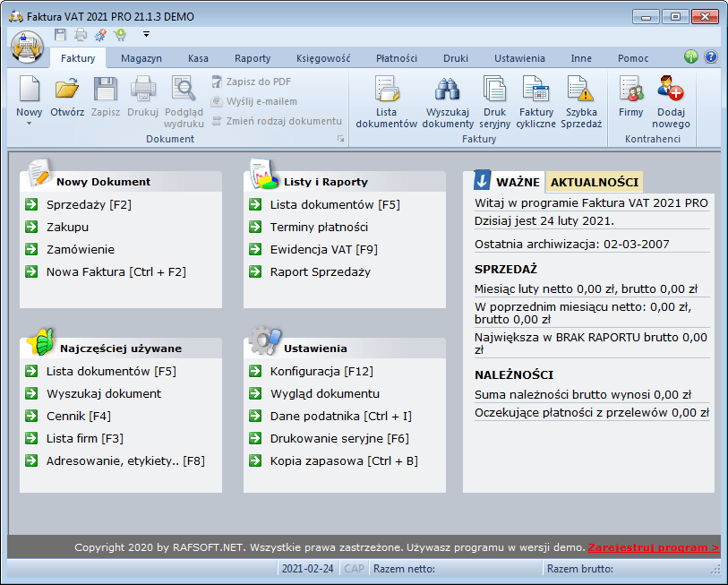728x585 pixels.
Task: Click the date field in status bar
Action: tap(308, 569)
